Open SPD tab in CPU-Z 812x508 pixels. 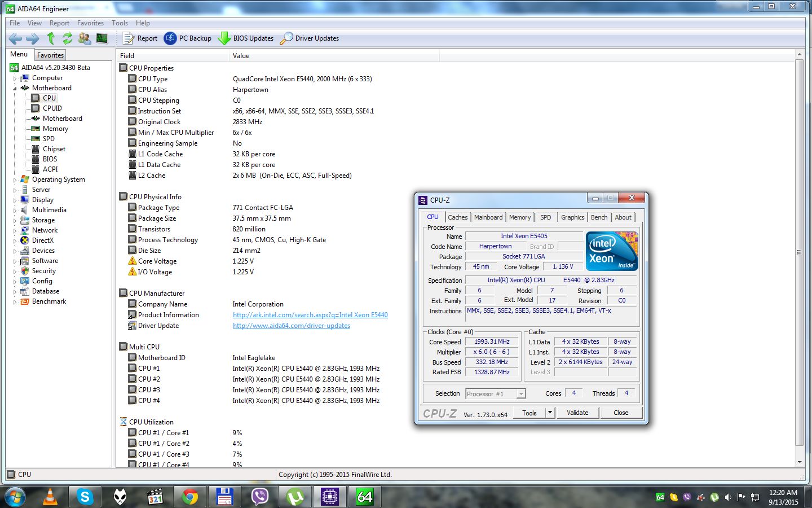pyautogui.click(x=545, y=217)
